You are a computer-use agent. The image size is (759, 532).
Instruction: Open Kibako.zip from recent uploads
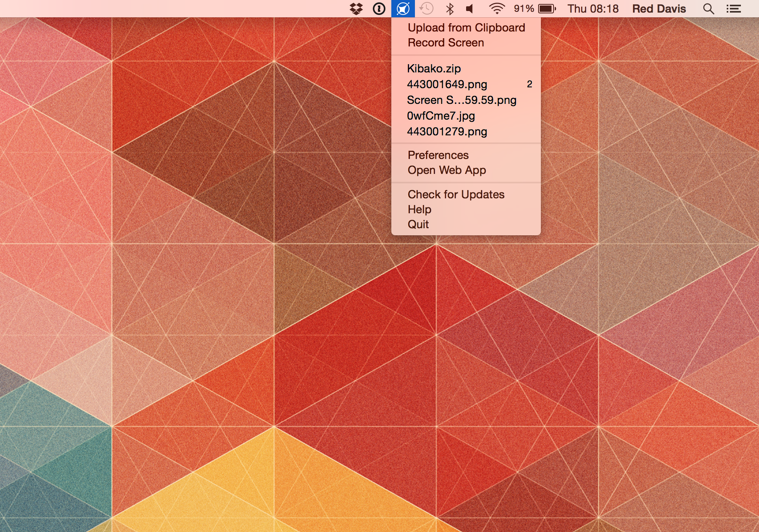click(434, 68)
